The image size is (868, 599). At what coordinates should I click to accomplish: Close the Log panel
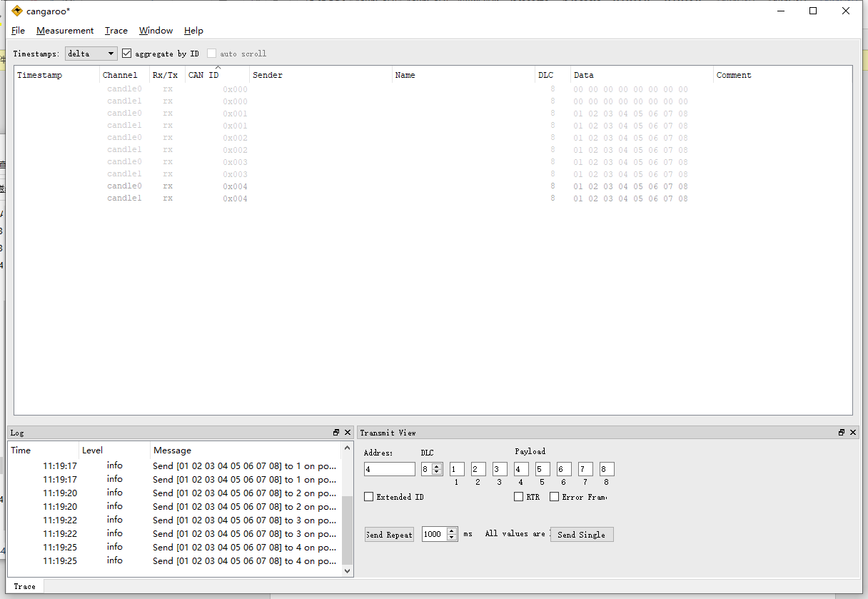click(x=348, y=433)
